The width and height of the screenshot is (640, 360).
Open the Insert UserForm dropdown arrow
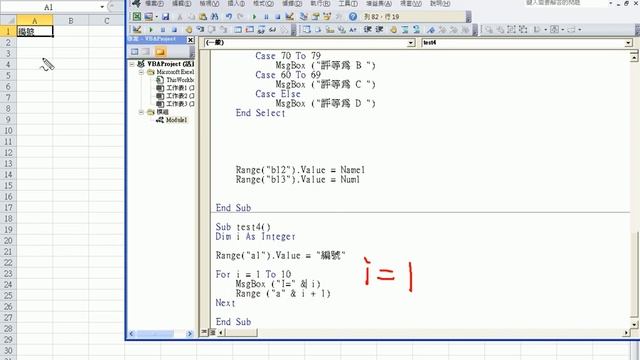click(156, 17)
